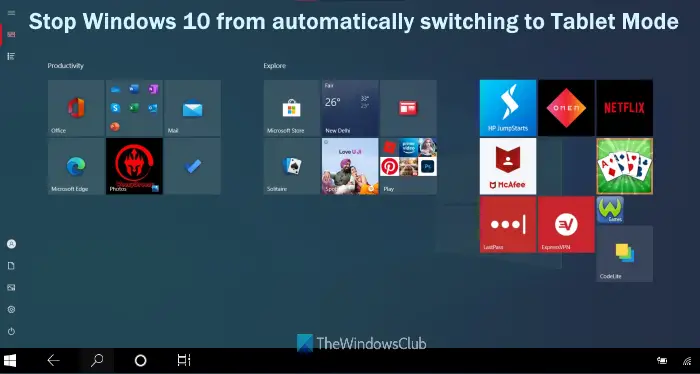Launch Excel from the Office apps folder tile
700x374 pixels.
click(134, 108)
